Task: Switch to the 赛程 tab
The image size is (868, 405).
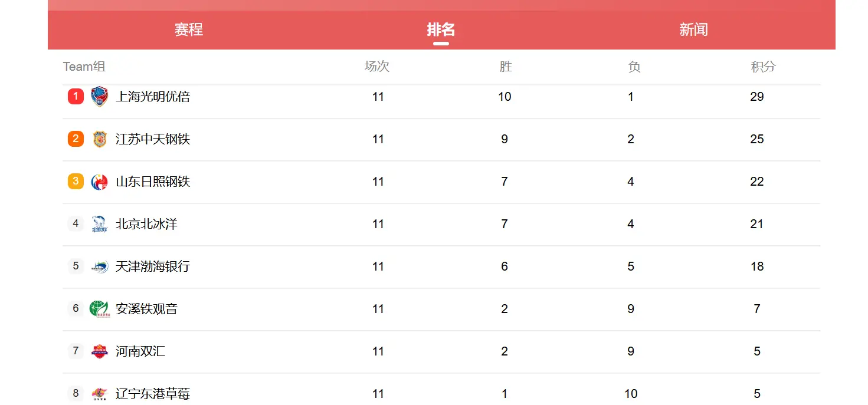Action: [x=189, y=29]
